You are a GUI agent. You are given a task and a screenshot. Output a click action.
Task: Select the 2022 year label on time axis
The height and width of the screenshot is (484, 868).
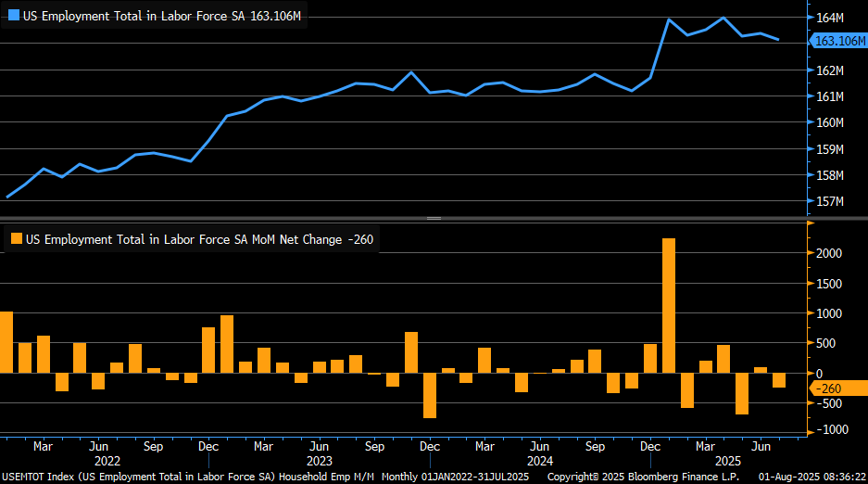tap(107, 461)
